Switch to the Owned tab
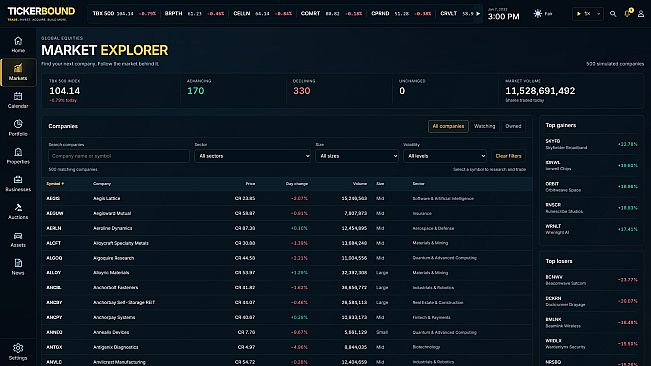The image size is (651, 366). click(x=513, y=126)
